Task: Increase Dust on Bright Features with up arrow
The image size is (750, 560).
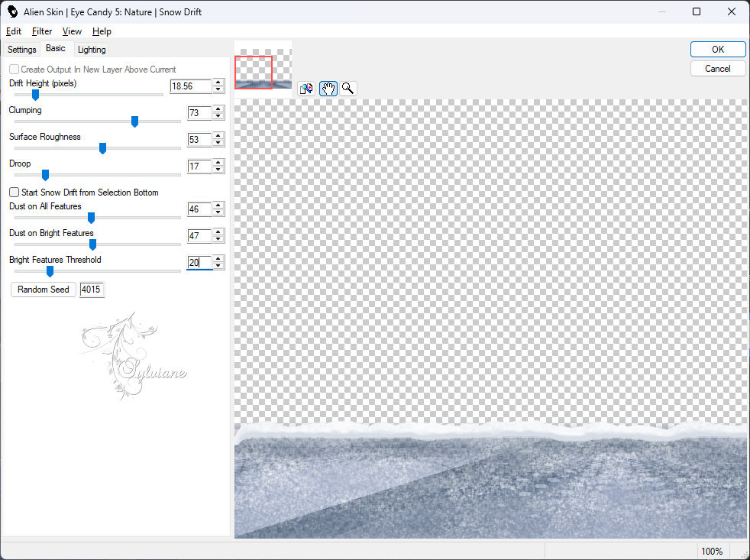Action: click(218, 232)
